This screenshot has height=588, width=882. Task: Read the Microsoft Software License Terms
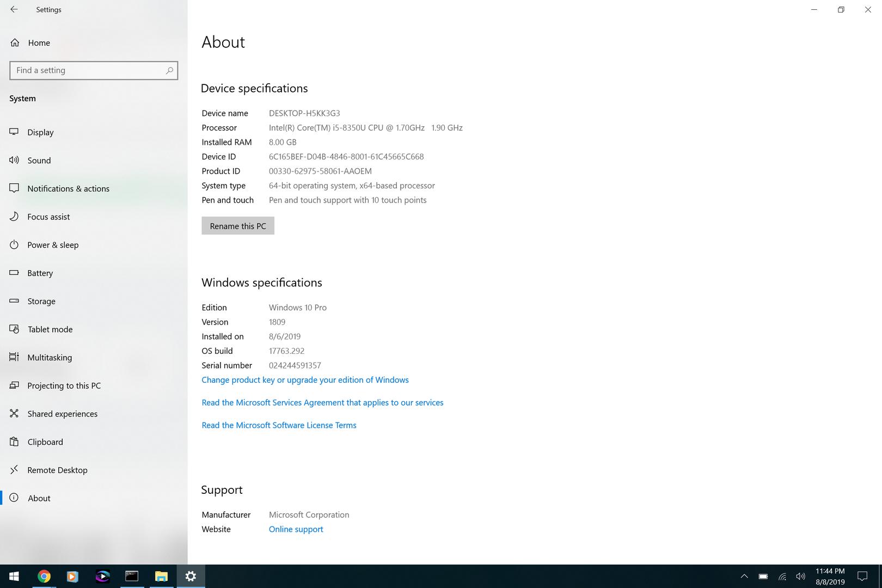click(279, 425)
